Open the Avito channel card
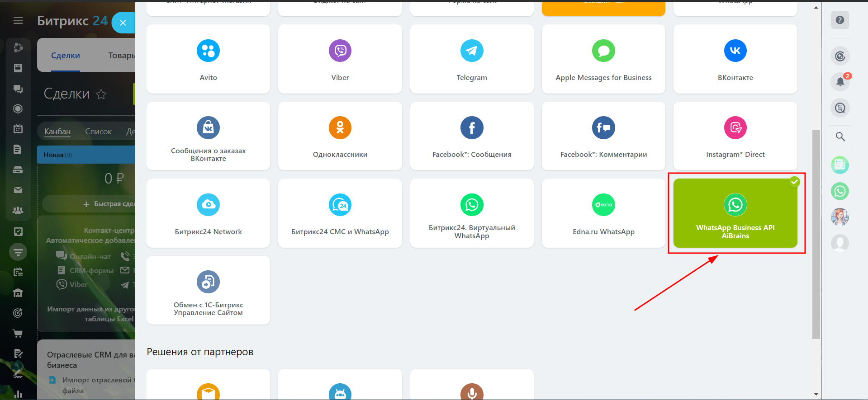 (x=208, y=59)
